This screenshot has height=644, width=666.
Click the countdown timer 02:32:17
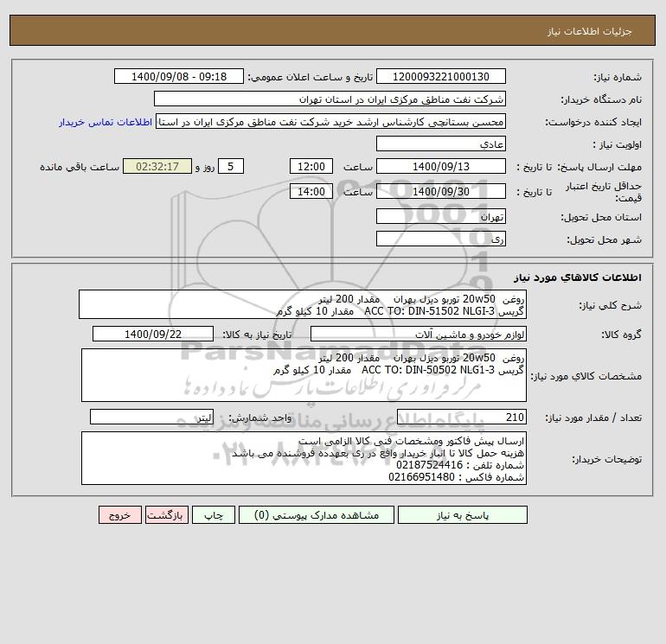(x=157, y=167)
